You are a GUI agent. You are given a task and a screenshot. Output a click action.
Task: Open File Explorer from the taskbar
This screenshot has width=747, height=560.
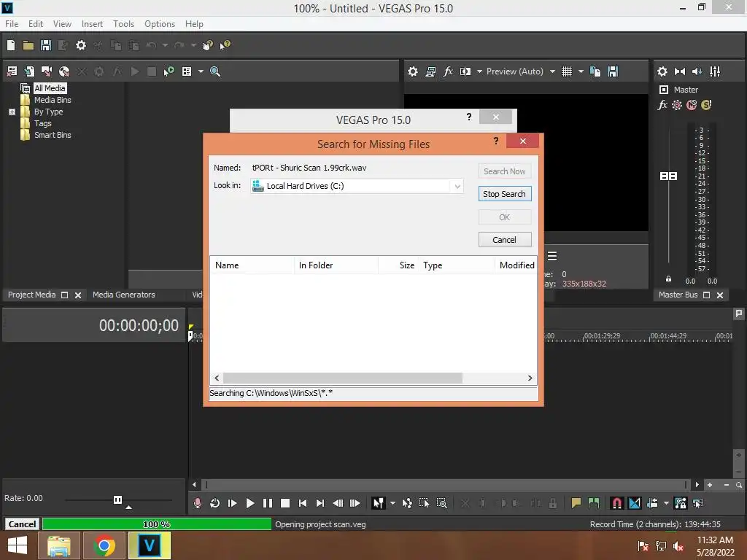click(x=58, y=545)
